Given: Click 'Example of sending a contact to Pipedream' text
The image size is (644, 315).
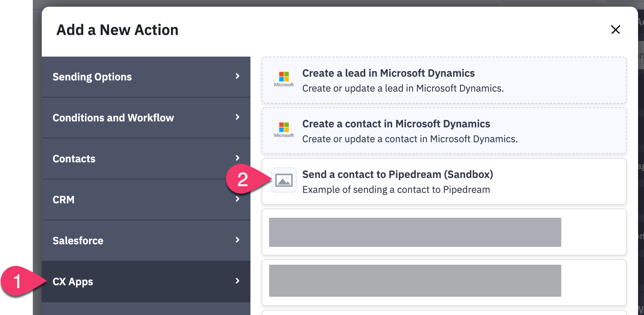Looking at the screenshot, I should (x=396, y=190).
